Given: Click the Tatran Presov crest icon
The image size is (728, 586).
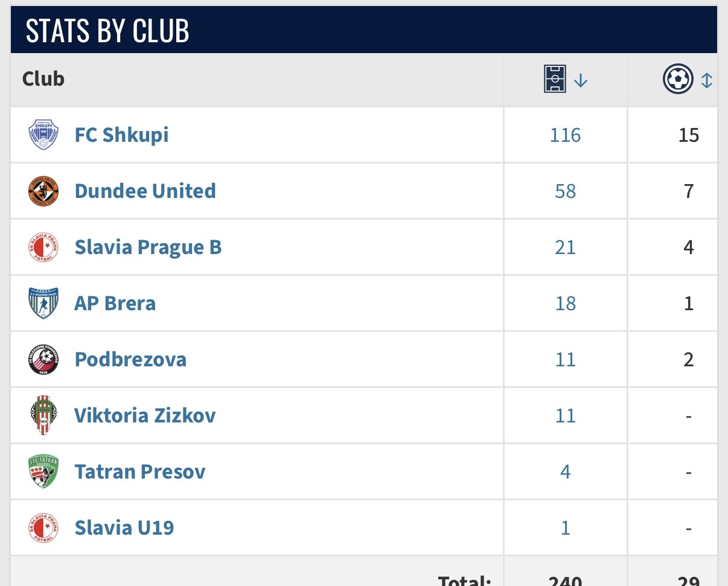Looking at the screenshot, I should click(x=44, y=471).
